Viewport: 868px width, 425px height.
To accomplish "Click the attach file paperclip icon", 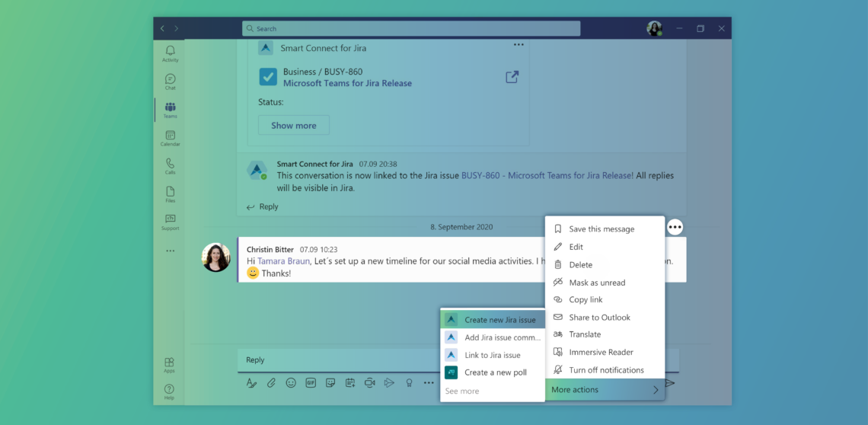I will (x=271, y=383).
